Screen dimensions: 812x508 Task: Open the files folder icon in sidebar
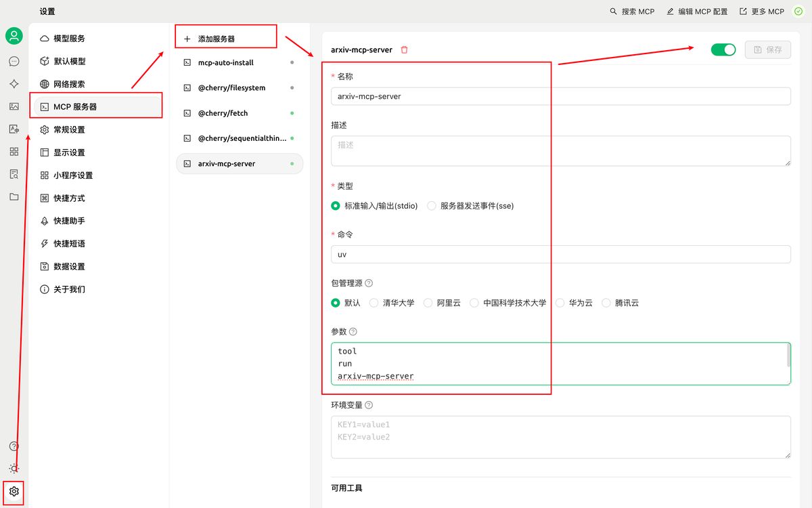[14, 196]
